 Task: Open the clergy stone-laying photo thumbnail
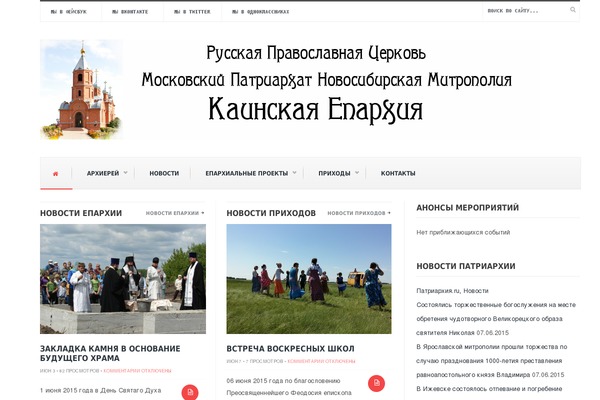123,279
